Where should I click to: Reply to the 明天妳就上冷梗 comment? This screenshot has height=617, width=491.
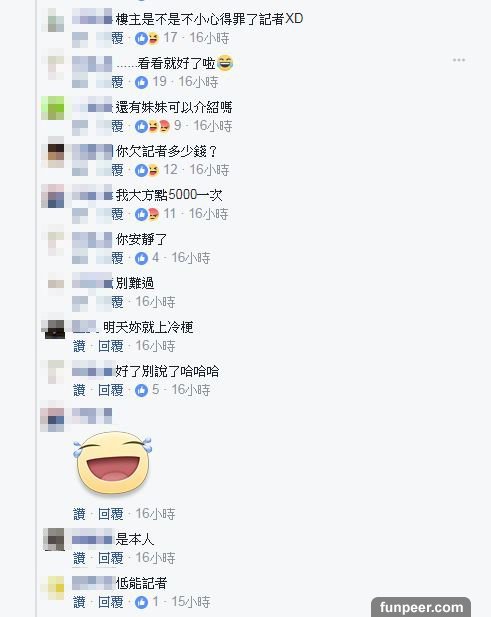click(x=111, y=346)
